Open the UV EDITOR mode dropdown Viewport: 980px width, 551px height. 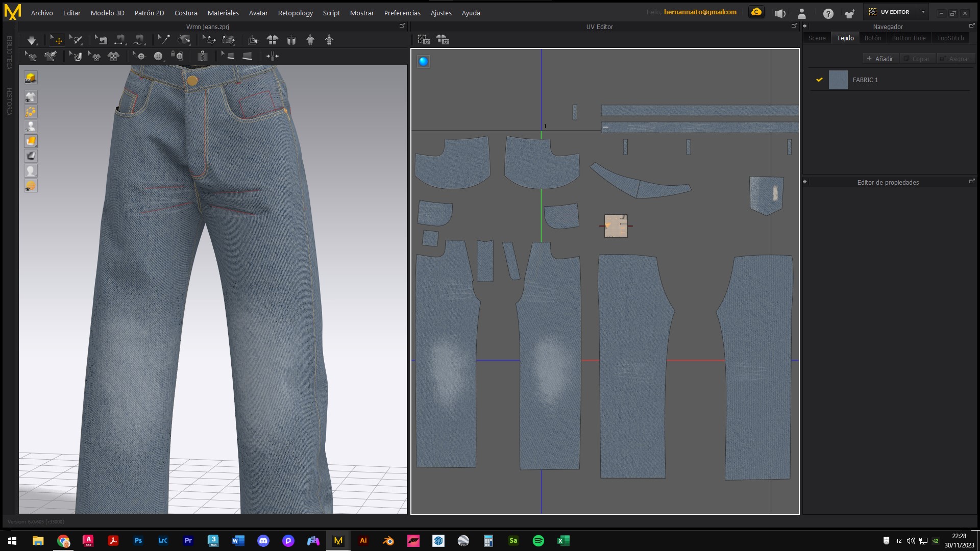(923, 12)
